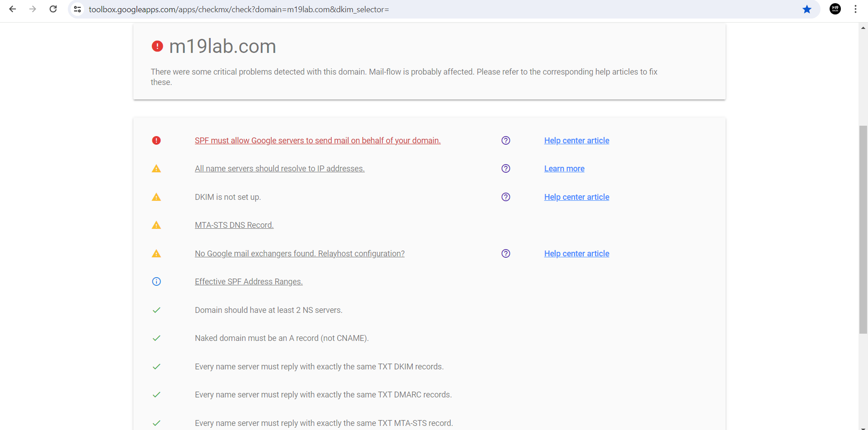Click checkmark for same TXT DKIM records
This screenshot has height=430, width=868.
tap(156, 367)
